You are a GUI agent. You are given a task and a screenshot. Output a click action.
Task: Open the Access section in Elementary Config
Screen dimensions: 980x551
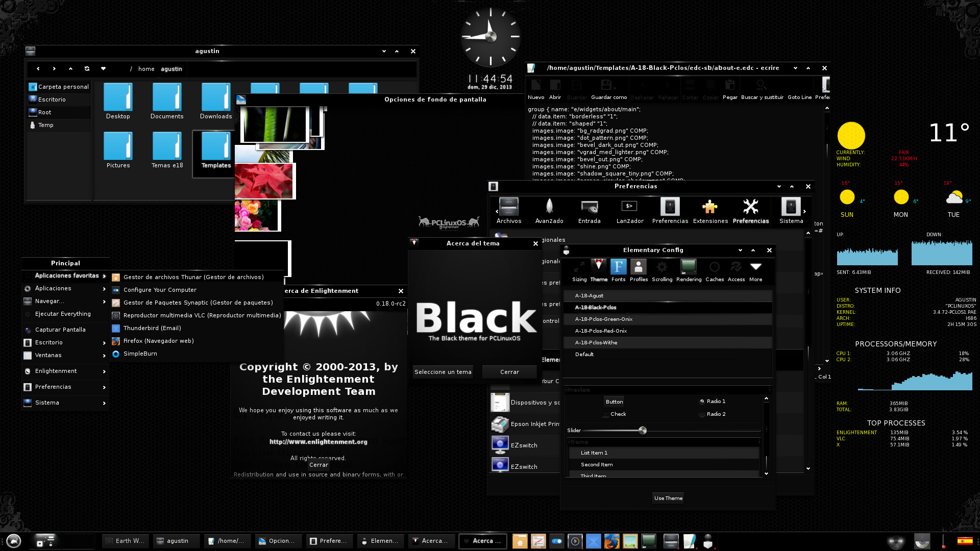pyautogui.click(x=736, y=271)
